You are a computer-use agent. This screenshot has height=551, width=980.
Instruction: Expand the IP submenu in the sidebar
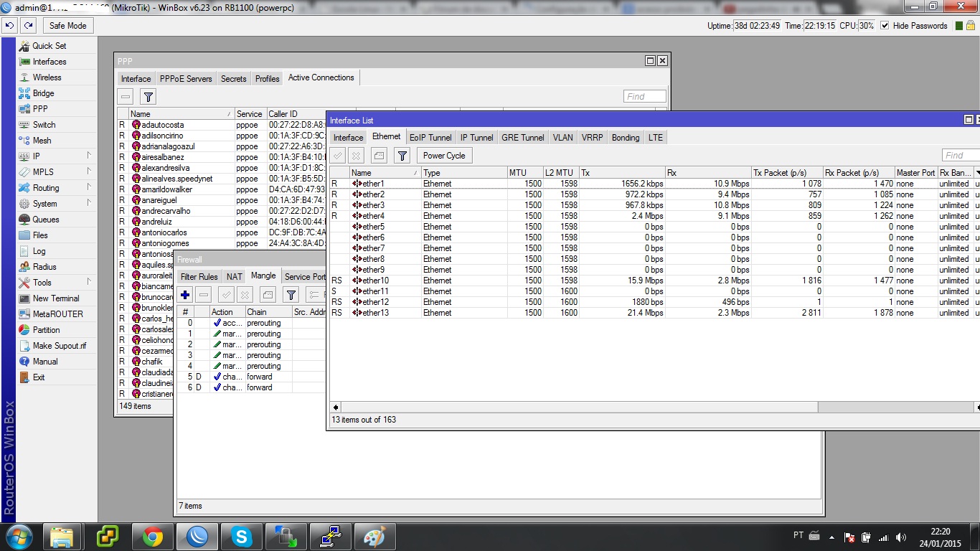[36, 156]
